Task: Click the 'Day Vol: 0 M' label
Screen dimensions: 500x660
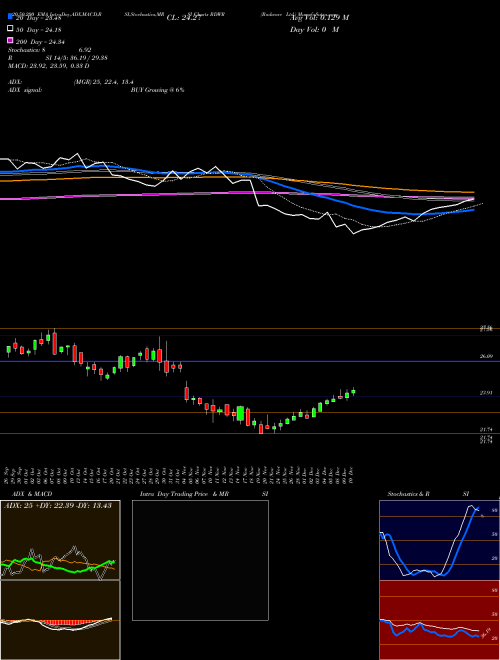Action: click(x=314, y=29)
